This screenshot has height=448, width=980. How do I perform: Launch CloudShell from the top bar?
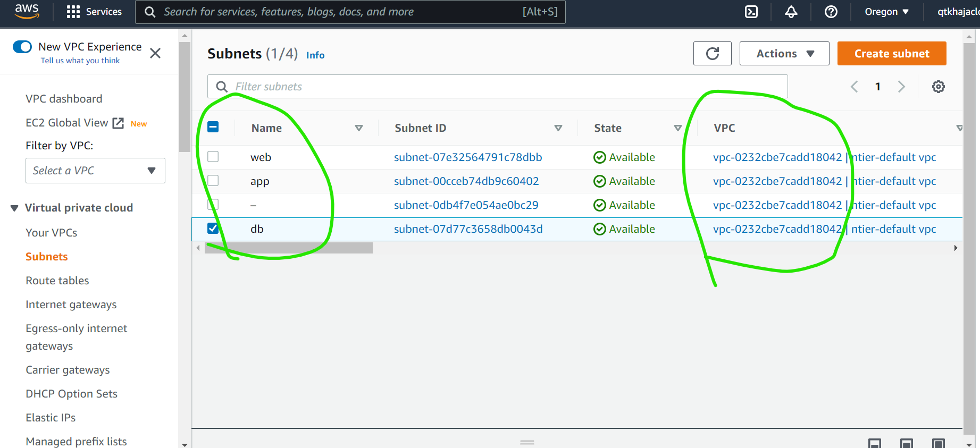(x=751, y=12)
